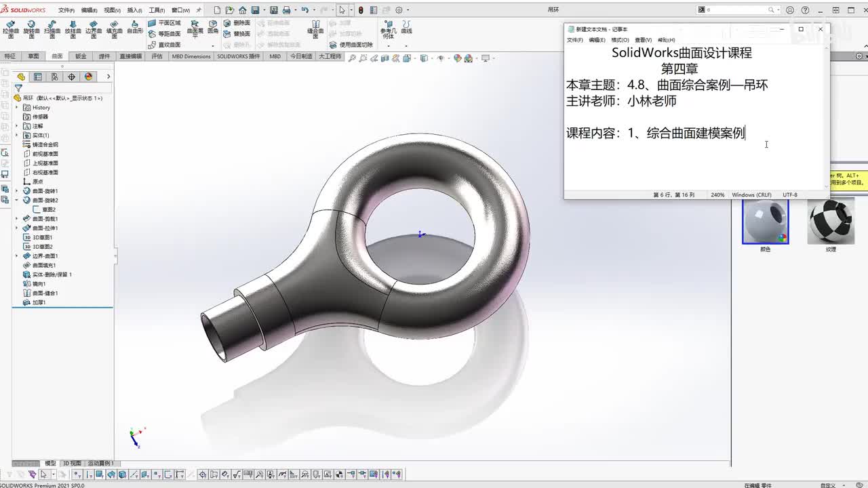Open the Options gear dropdown arrow
This screenshot has height=488, width=868.
click(x=408, y=10)
